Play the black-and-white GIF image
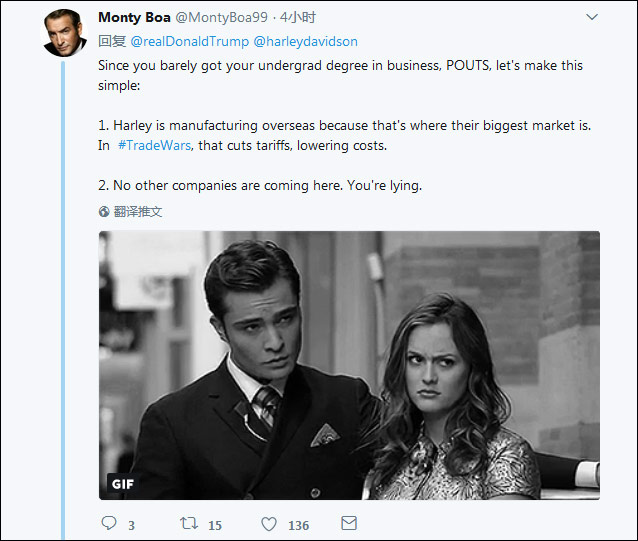Image resolution: width=638 pixels, height=541 pixels. [x=349, y=364]
